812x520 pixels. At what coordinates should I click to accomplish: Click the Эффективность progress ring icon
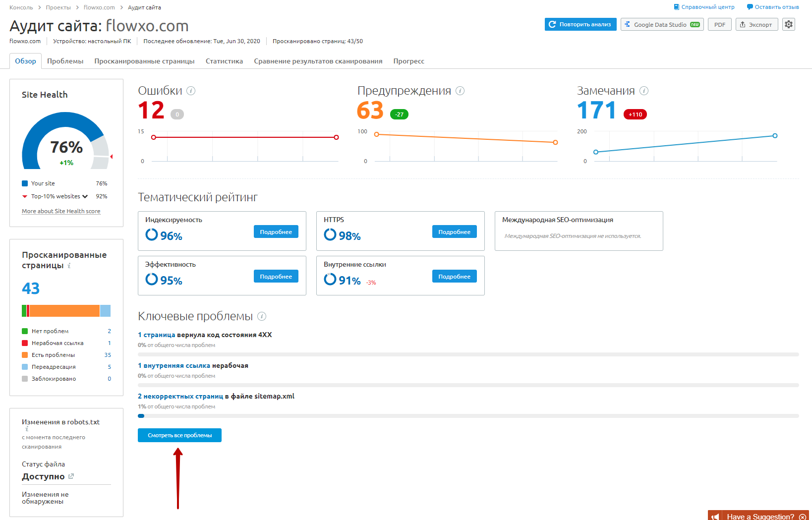pos(151,279)
